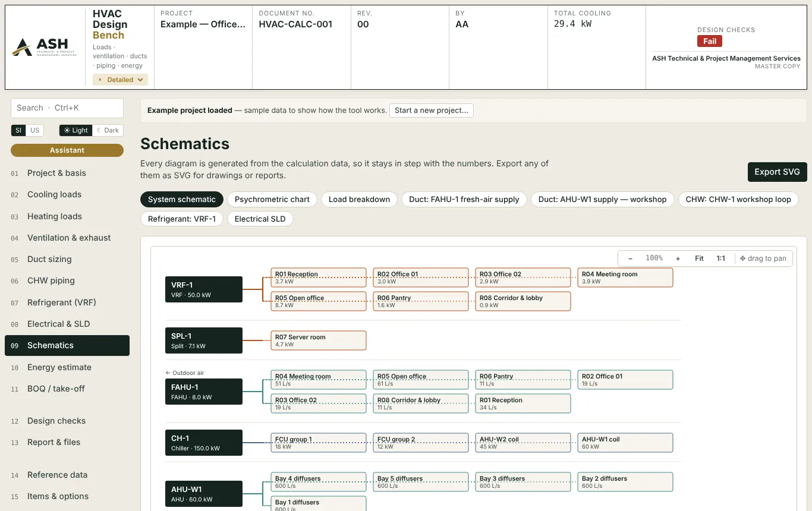
Task: Select the System schematic tab
Action: [182, 200]
